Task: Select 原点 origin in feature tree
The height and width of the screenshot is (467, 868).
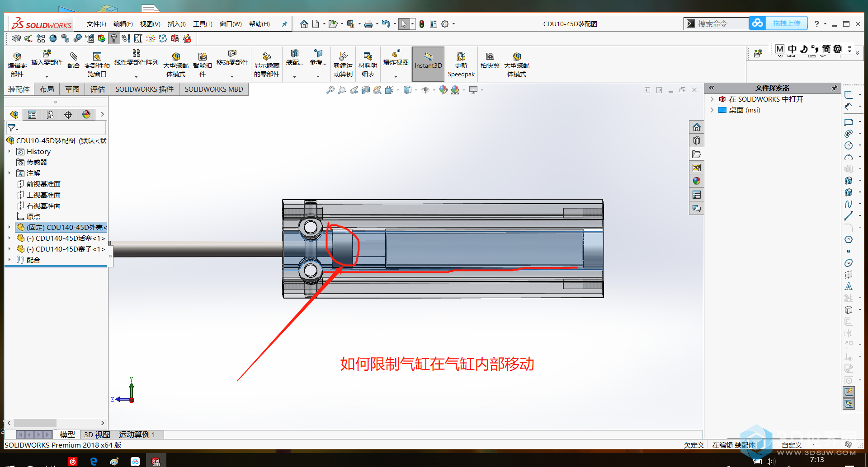Action: pos(33,217)
